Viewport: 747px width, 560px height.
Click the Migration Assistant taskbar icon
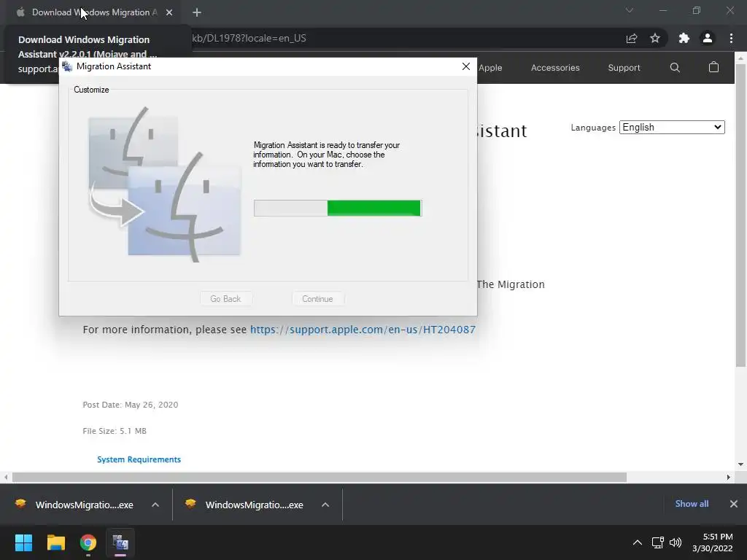tap(120, 542)
